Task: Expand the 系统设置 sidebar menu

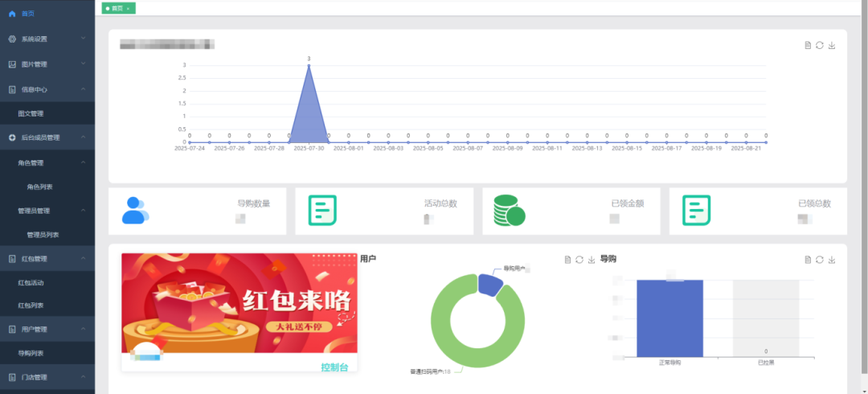Action: coord(47,39)
